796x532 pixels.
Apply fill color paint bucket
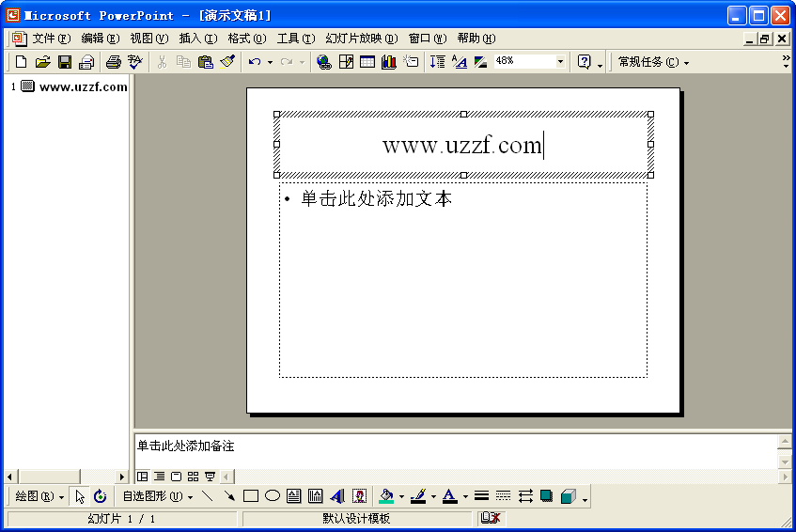pyautogui.click(x=386, y=496)
